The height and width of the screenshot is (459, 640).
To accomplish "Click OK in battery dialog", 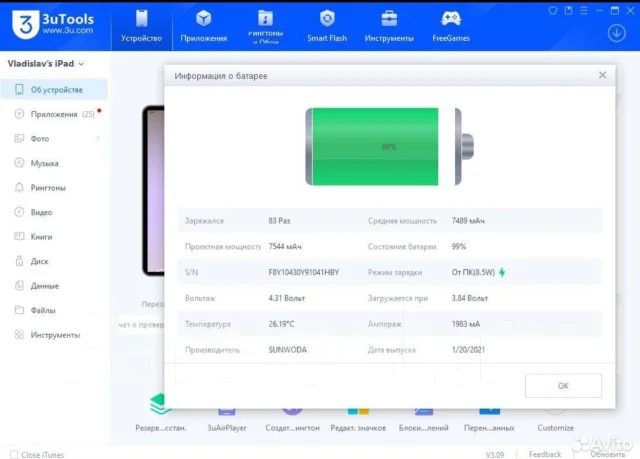I will [x=563, y=386].
